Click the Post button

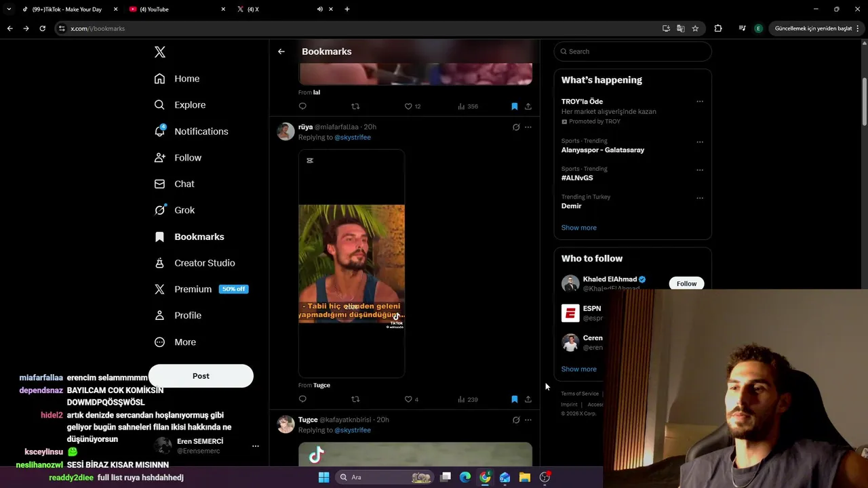coord(201,376)
